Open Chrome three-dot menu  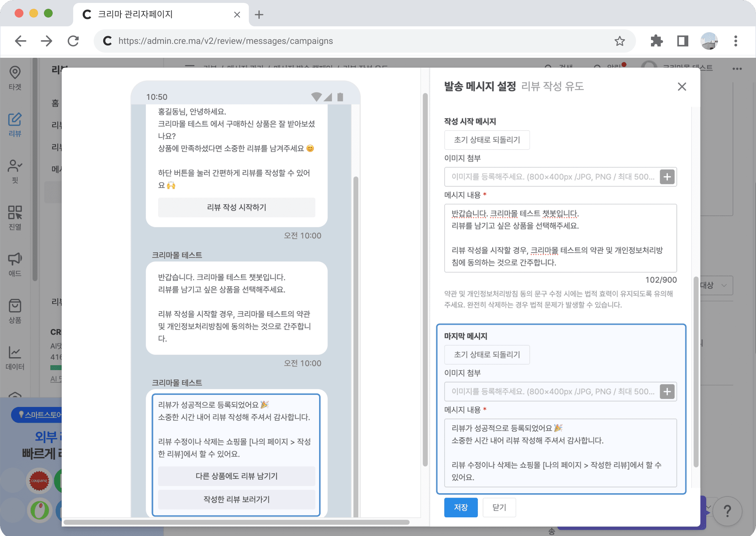coord(736,41)
